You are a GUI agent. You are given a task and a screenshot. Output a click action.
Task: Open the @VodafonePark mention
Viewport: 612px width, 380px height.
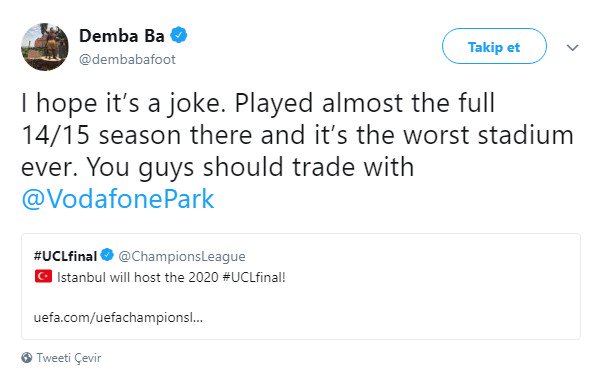coord(117,199)
